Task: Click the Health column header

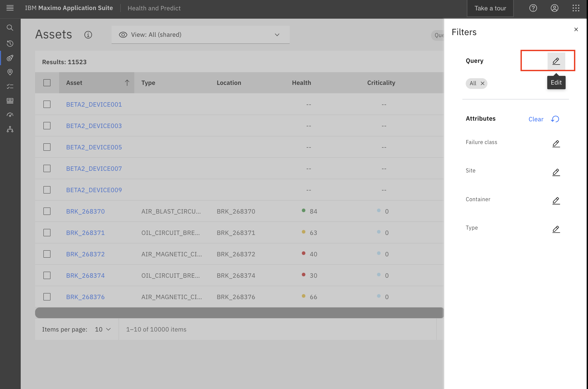Action: [x=301, y=83]
